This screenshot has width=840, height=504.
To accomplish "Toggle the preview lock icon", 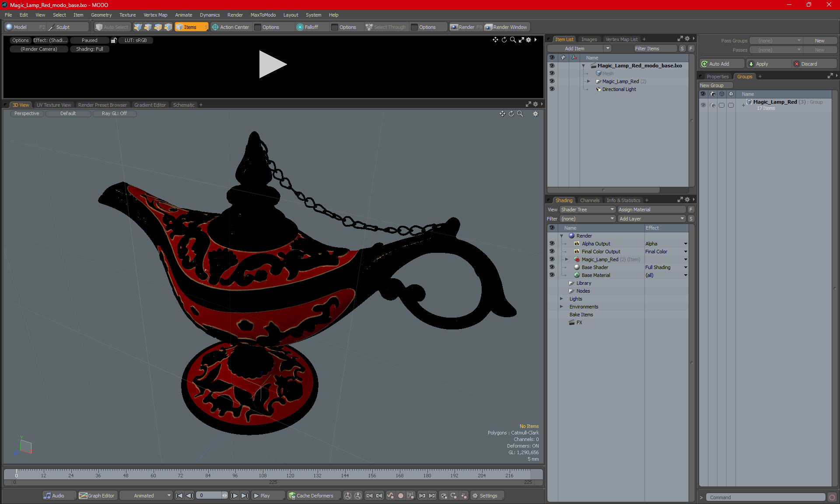I will tap(114, 40).
